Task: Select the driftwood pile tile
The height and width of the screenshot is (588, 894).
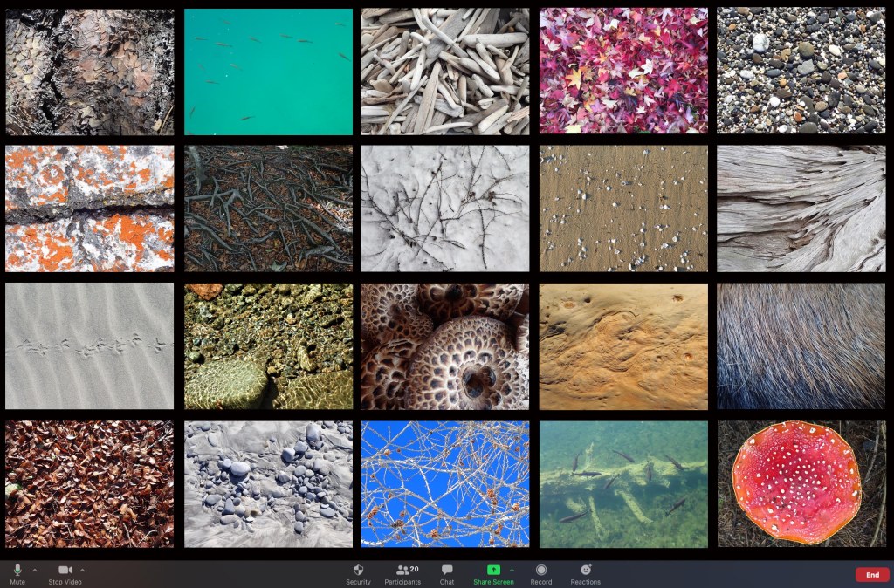Action: point(444,72)
